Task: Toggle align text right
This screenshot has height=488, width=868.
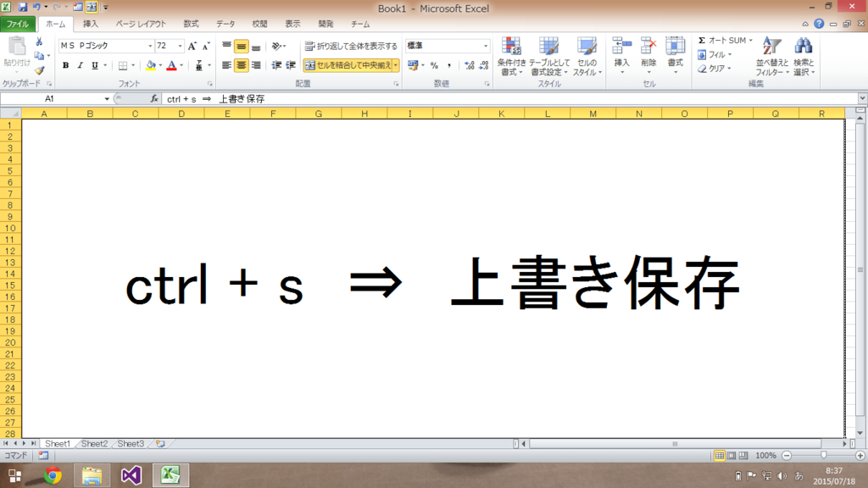Action: coord(256,65)
